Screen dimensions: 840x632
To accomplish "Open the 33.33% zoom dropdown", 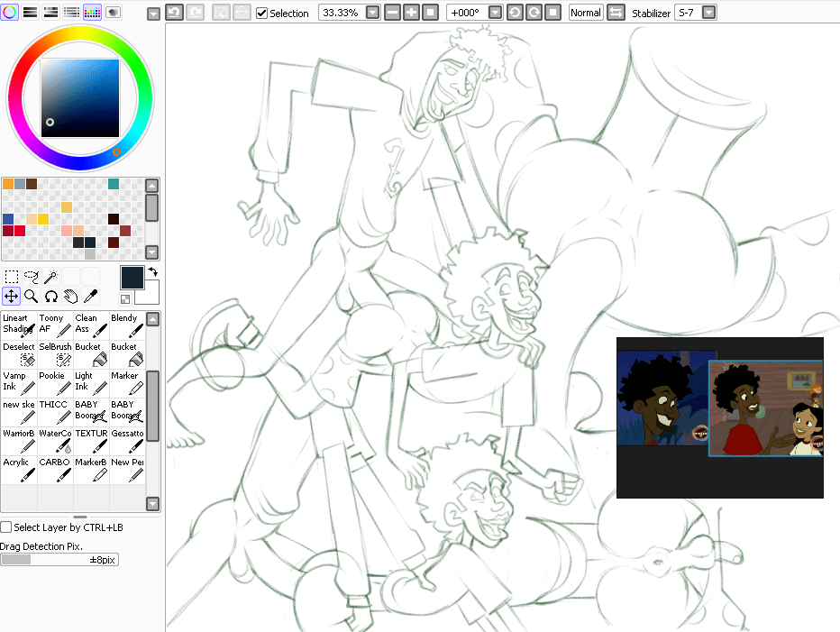I will click(x=372, y=13).
